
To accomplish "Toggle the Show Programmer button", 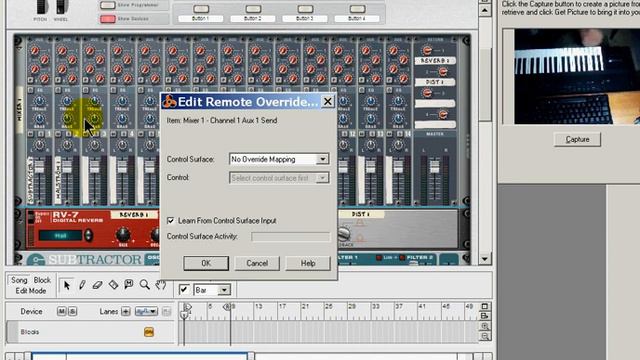I will (x=107, y=5).
